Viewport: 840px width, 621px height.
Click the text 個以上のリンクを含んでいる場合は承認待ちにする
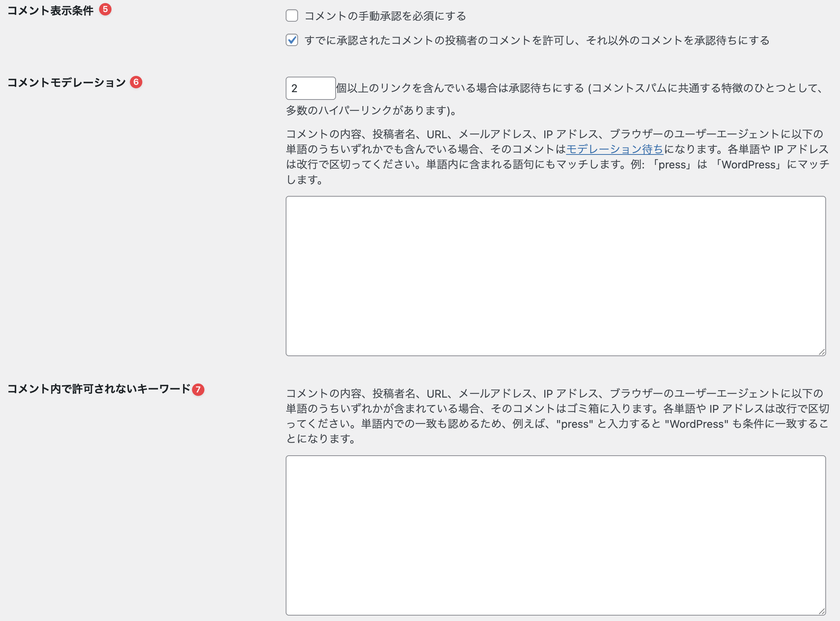coord(460,88)
